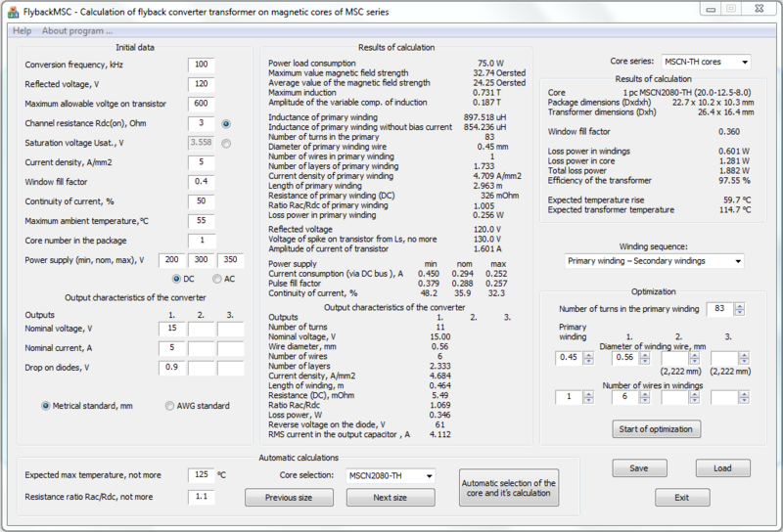This screenshot has height=532, width=783.
Task: Click stepper of primary winding wire diameter
Action: (589, 358)
